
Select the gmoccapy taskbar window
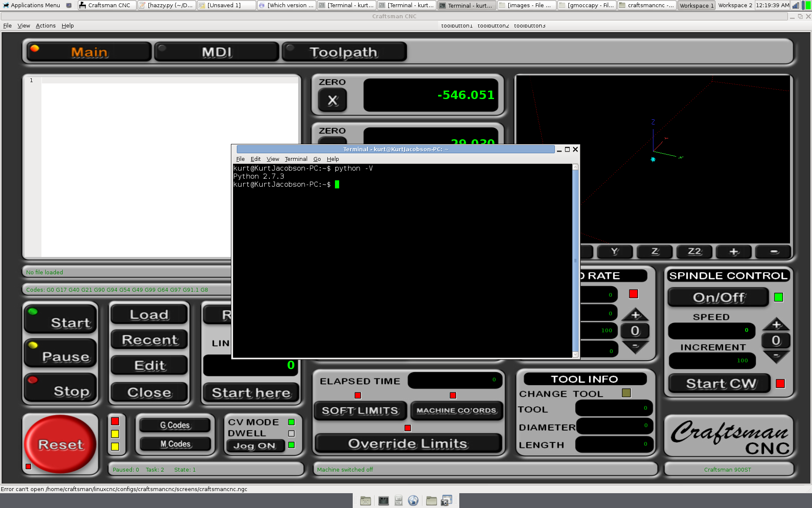586,5
